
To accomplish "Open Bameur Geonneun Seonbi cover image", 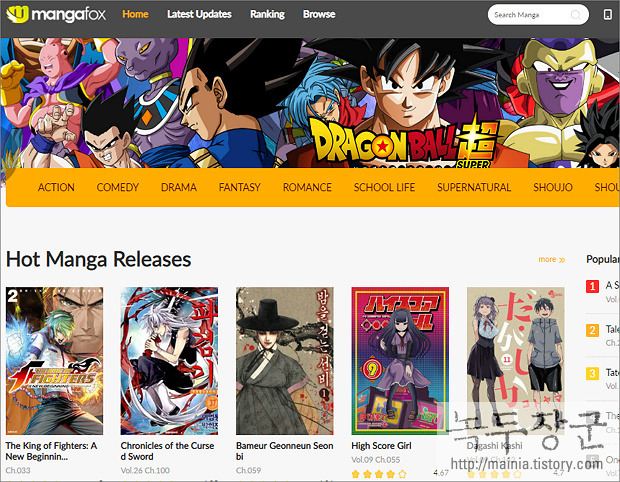I will tap(285, 361).
